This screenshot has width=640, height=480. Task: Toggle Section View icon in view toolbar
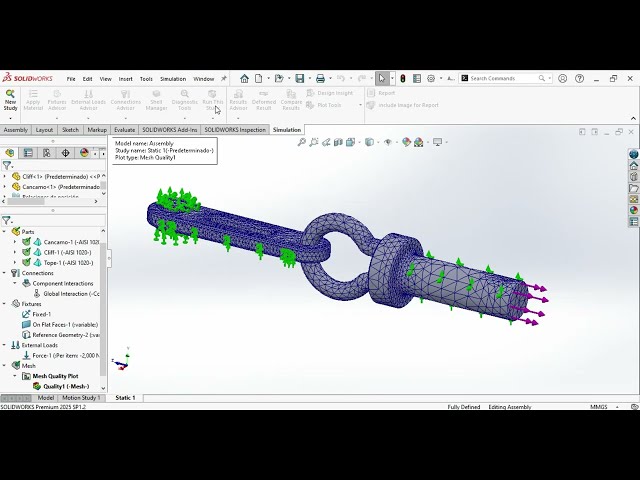click(x=338, y=142)
